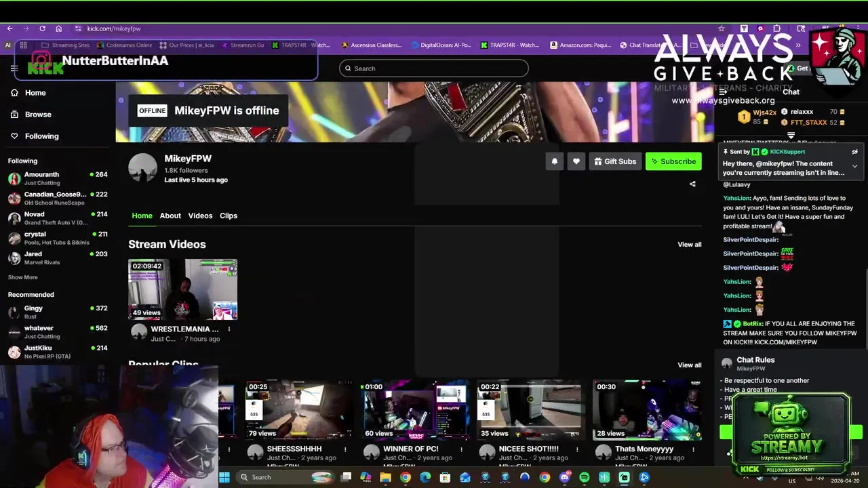Image resolution: width=868 pixels, height=488 pixels.
Task: Open the NICEEE SHOT!!!!! clip thumbnail
Action: [x=530, y=411]
